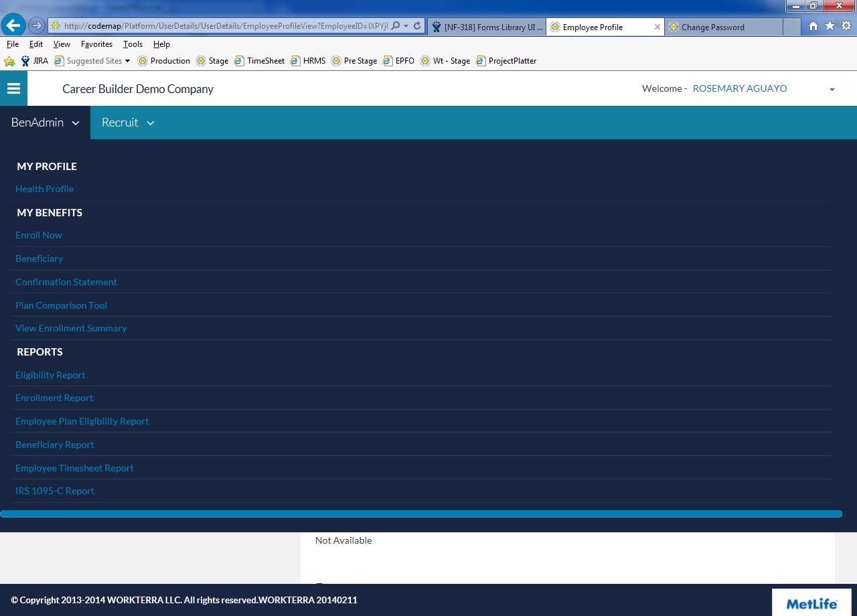Switch to the Change Password tab
This screenshot has width=857, height=616.
tap(712, 27)
